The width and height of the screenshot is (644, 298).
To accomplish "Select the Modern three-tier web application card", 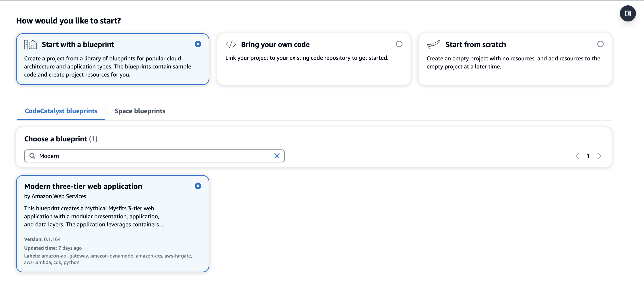I will tap(112, 224).
